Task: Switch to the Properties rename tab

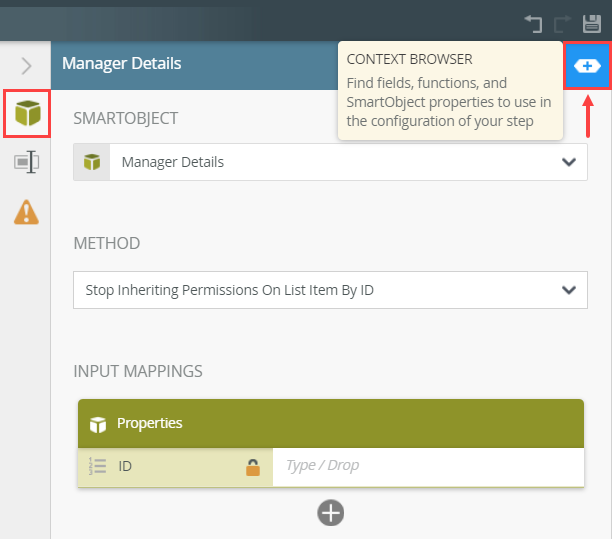Action: coord(27,162)
